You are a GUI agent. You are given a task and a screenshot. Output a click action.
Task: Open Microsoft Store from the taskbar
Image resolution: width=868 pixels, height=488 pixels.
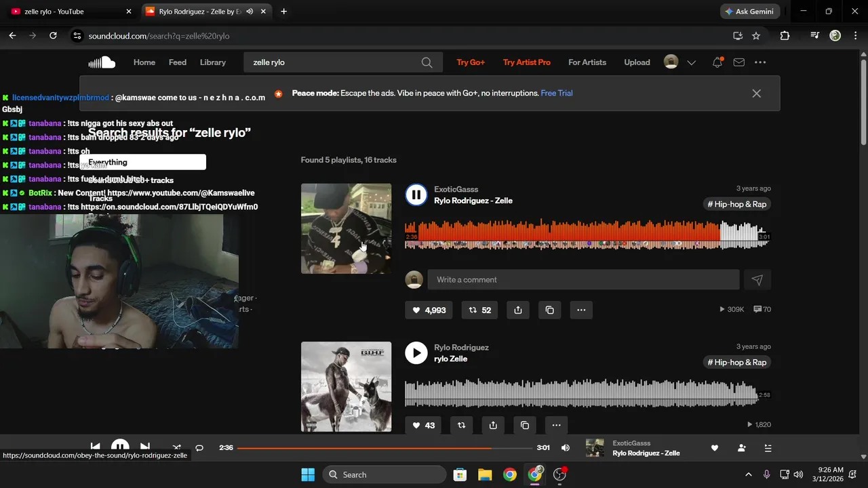pos(460,474)
